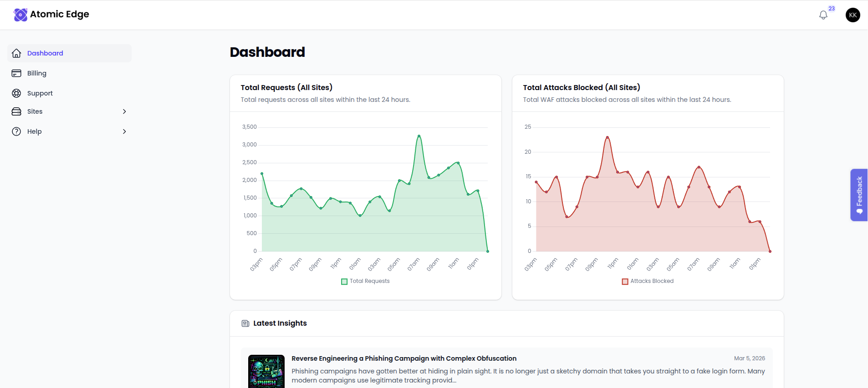Image resolution: width=868 pixels, height=388 pixels.
Task: Expand the Sites submenu chevron
Action: pyautogui.click(x=124, y=111)
